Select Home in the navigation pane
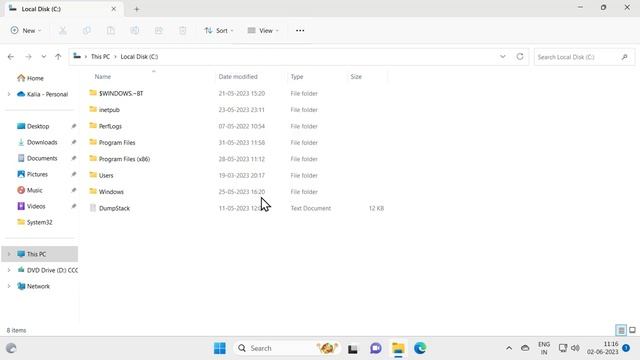 click(31, 78)
